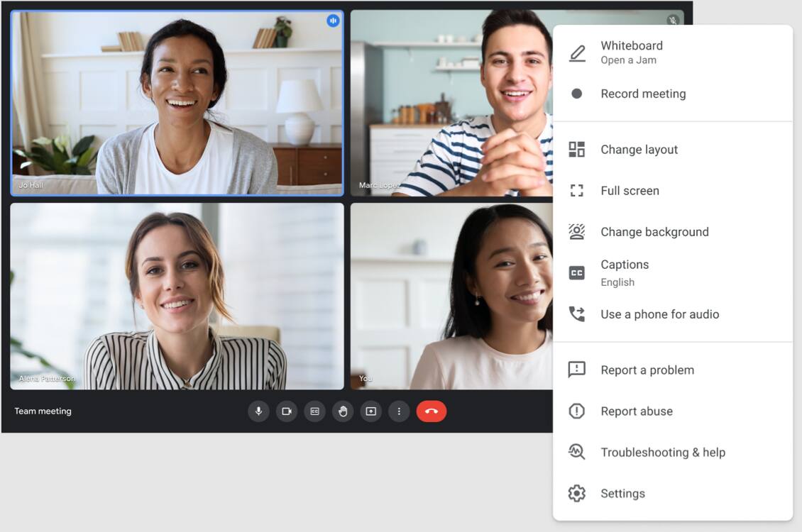Leave the call with the red hang-up button
Screen dimensions: 802x532
(x=432, y=411)
